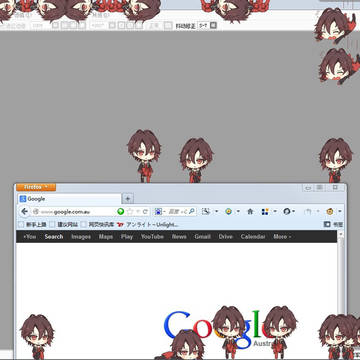The height and width of the screenshot is (360, 360).
Task: Expand the More dropdown in Google bar
Action: point(282,237)
